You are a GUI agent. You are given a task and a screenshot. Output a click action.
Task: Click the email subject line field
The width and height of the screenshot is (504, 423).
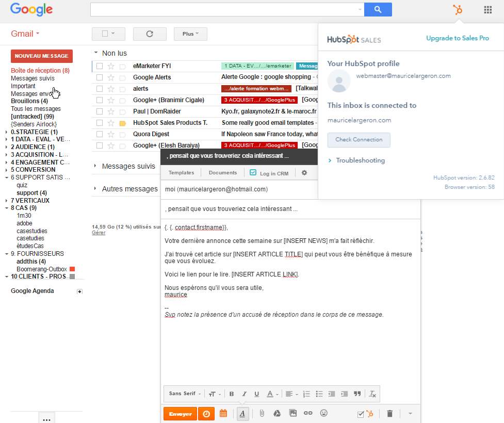290,209
